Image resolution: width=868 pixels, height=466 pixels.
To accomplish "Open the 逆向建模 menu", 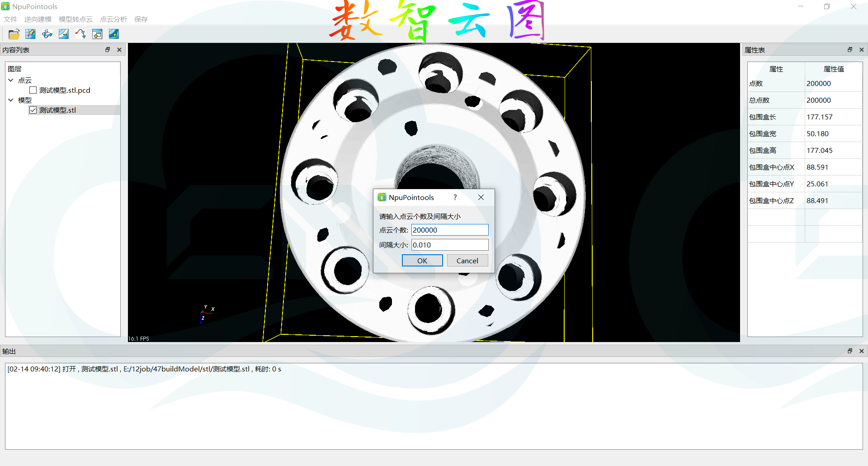I will point(38,19).
